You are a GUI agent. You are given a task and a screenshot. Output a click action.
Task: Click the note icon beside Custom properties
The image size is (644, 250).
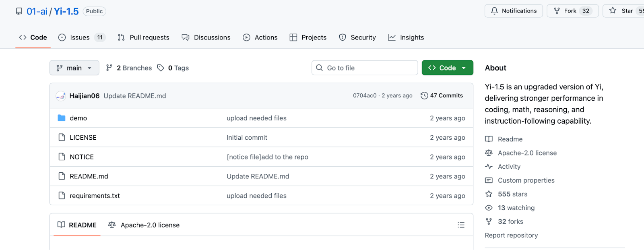pyautogui.click(x=489, y=180)
